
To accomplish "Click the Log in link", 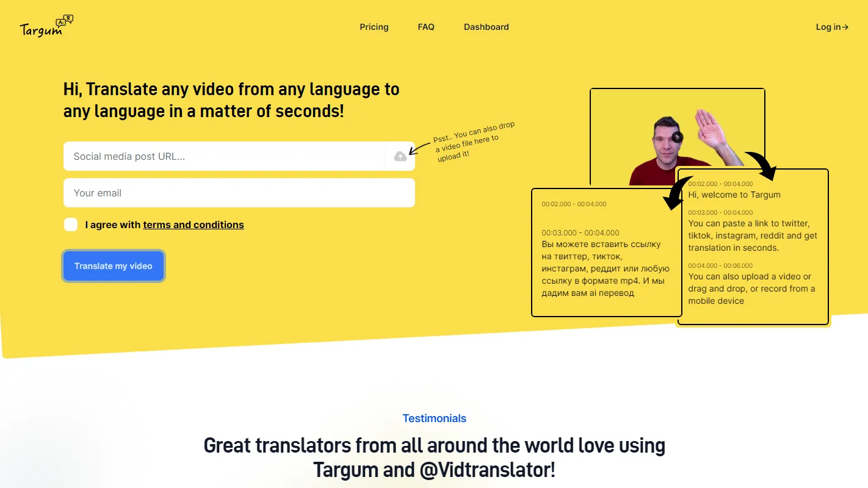I will (827, 27).
